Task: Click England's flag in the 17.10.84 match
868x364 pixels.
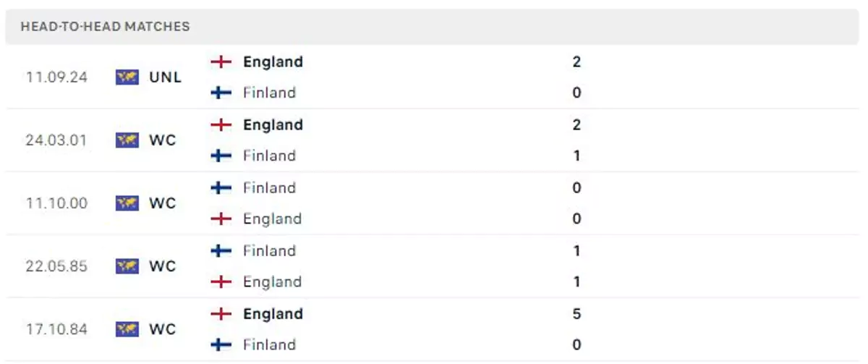Action: coord(221,314)
